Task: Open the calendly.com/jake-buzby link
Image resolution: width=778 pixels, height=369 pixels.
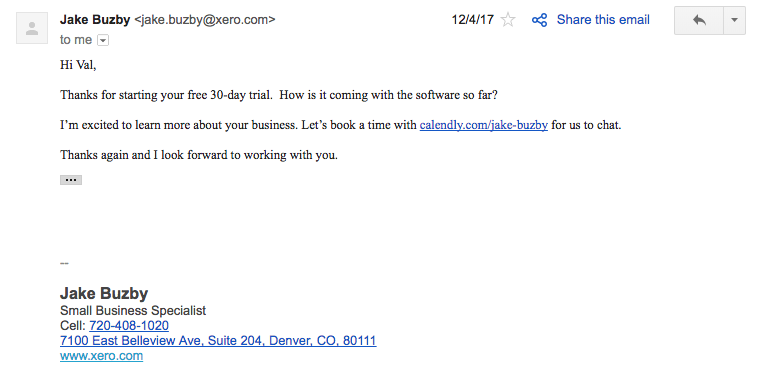Action: (483, 125)
